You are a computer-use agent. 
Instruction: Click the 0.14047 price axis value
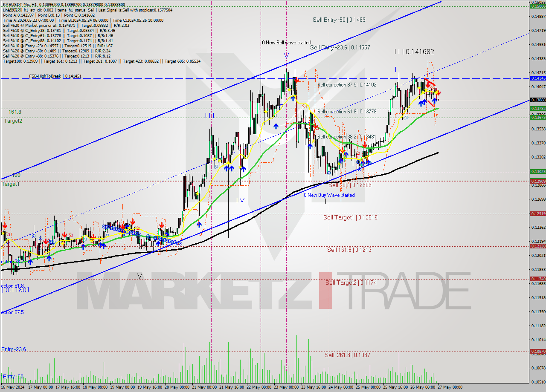pyautogui.click(x=538, y=86)
